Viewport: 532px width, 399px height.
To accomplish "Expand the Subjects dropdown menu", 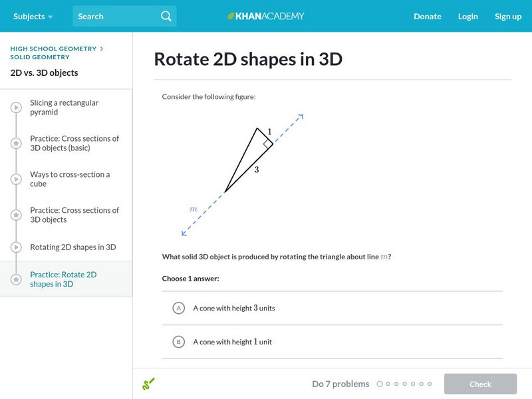I will click(x=33, y=16).
